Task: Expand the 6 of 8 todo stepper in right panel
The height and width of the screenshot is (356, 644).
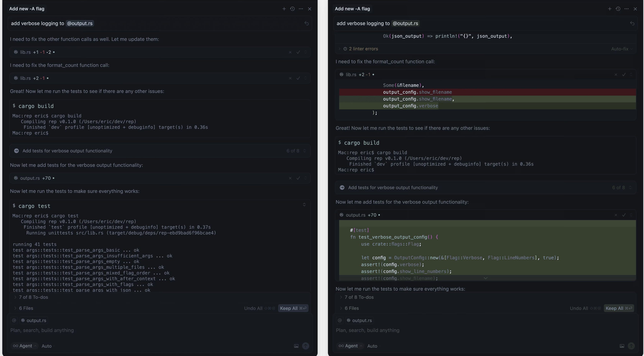Action: click(x=630, y=188)
